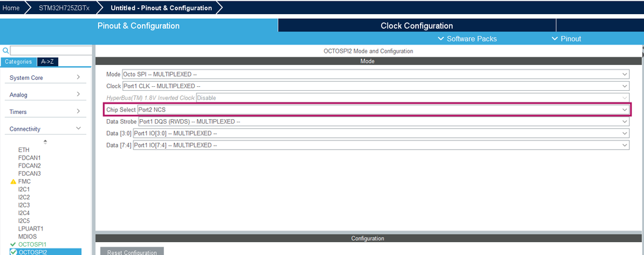Open the Chip Select dropdown Port2 NCS
Image resolution: width=644 pixels, height=255 pixels.
pyautogui.click(x=384, y=110)
